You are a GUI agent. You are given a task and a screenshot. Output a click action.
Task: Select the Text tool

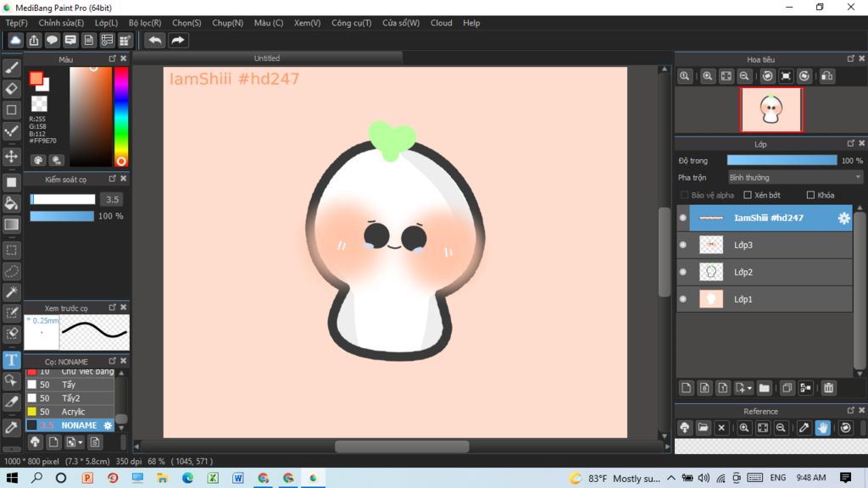pos(12,360)
